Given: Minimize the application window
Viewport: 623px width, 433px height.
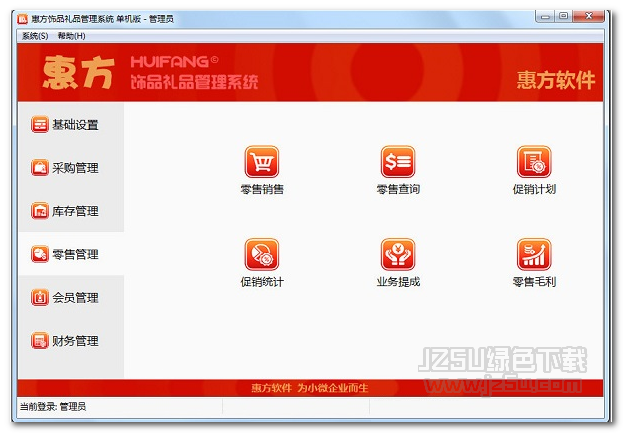Looking at the screenshot, I should pos(546,16).
